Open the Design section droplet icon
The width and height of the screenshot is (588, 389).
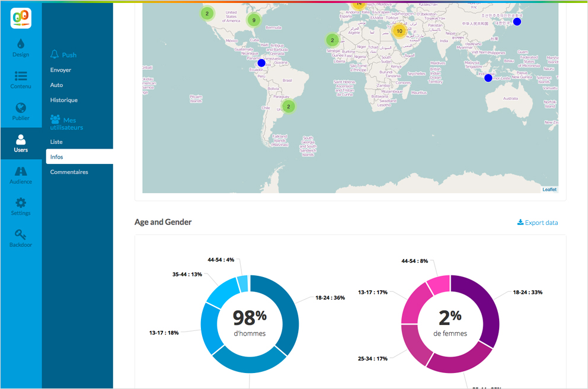(x=21, y=43)
